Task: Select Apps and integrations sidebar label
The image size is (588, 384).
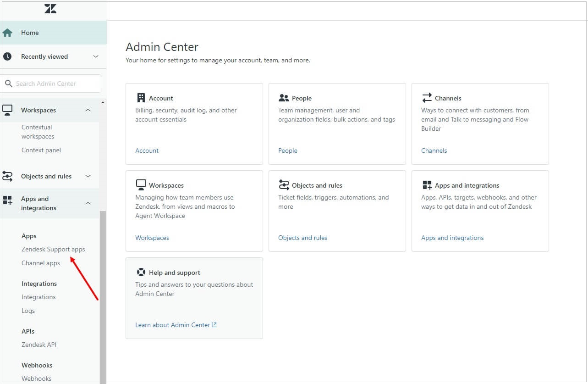Action: [x=38, y=203]
